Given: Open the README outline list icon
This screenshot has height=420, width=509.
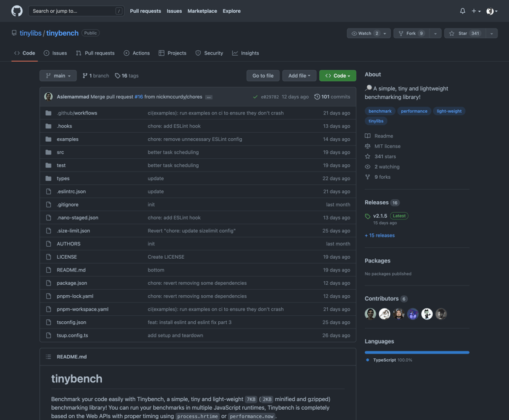Looking at the screenshot, I should click(x=48, y=357).
